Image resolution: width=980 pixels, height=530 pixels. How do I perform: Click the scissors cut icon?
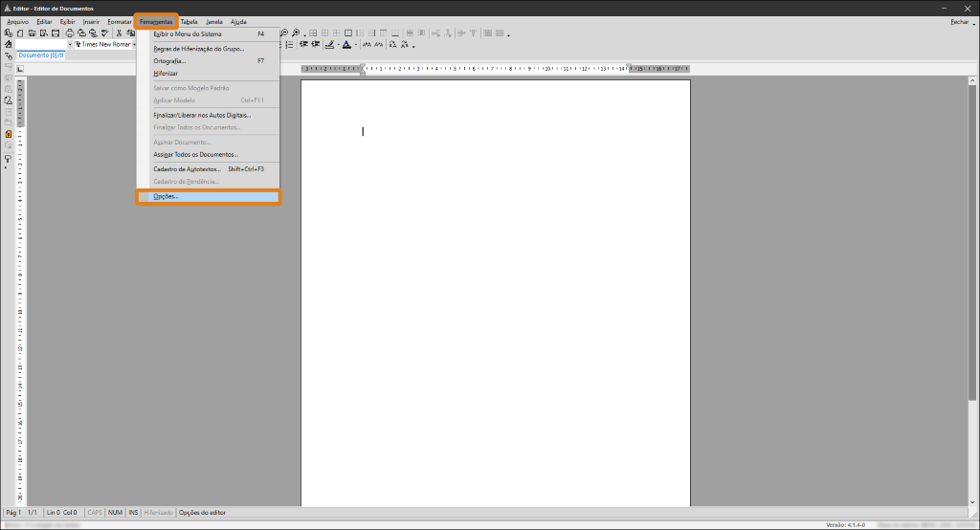click(119, 33)
